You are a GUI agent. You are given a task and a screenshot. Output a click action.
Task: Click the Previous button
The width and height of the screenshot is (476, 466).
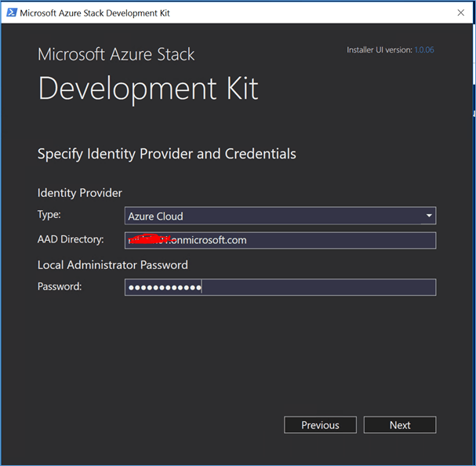tap(320, 424)
